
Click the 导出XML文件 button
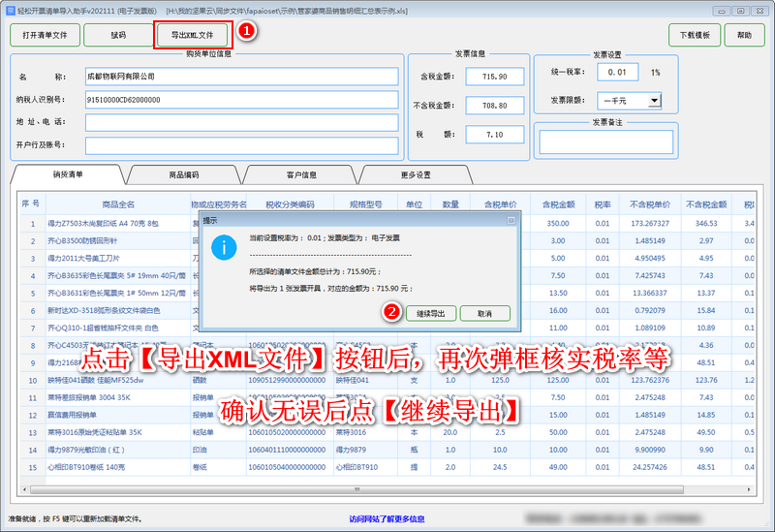tap(192, 35)
